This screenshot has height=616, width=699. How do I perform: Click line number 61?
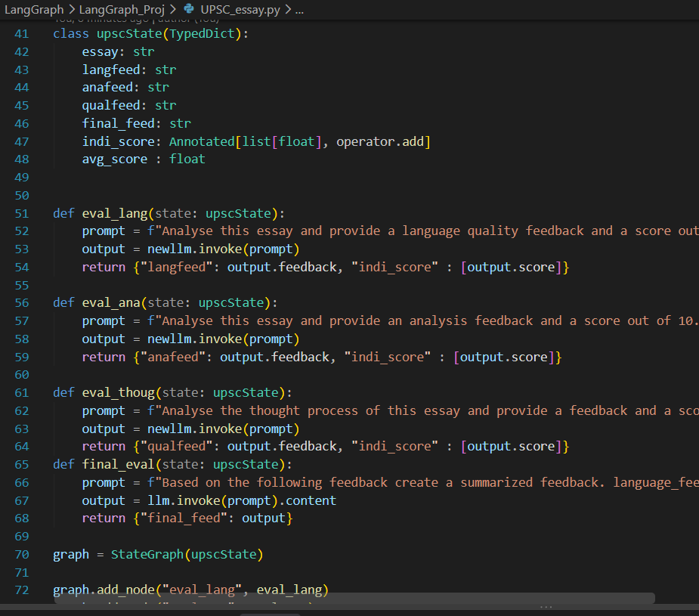(21, 393)
